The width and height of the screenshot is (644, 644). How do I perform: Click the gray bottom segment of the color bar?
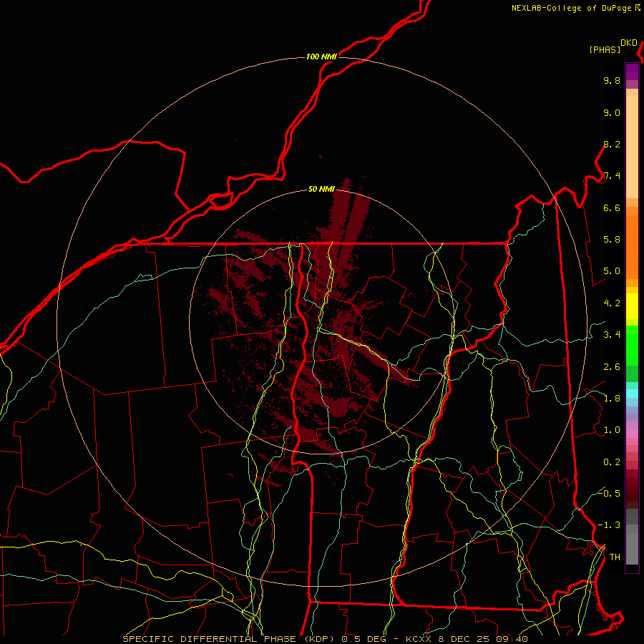point(632,548)
